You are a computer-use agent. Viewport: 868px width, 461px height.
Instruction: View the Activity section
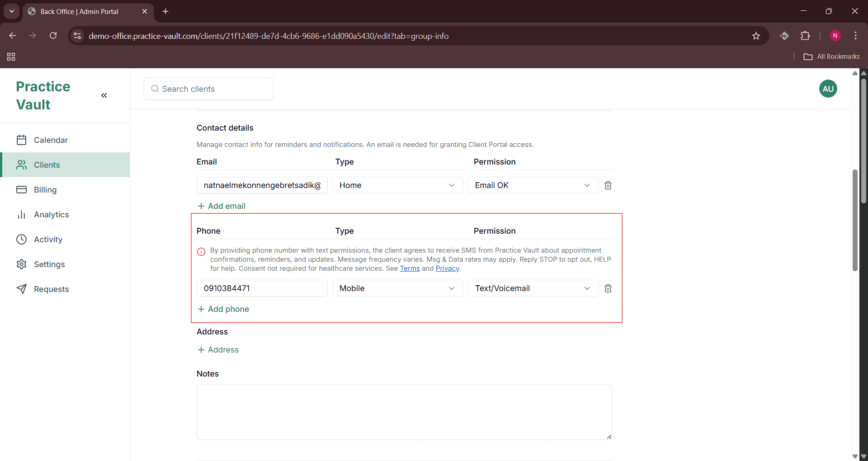tap(49, 240)
